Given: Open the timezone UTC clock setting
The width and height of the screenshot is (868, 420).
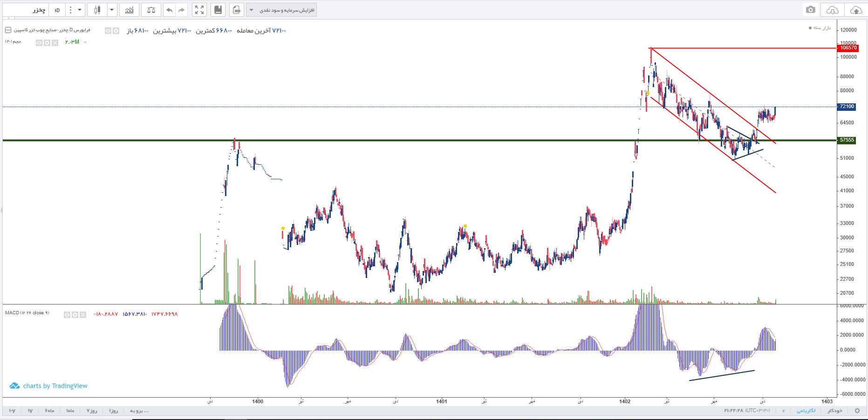Looking at the screenshot, I should tap(747, 411).
